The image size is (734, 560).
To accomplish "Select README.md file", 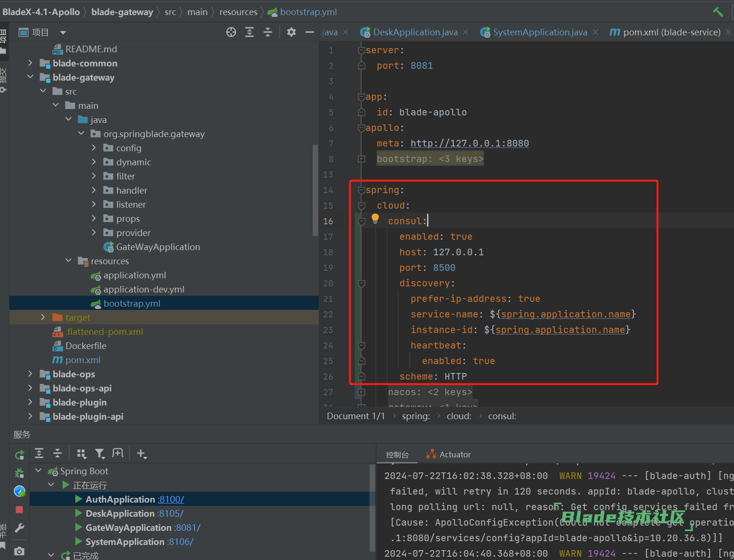I will coord(91,49).
